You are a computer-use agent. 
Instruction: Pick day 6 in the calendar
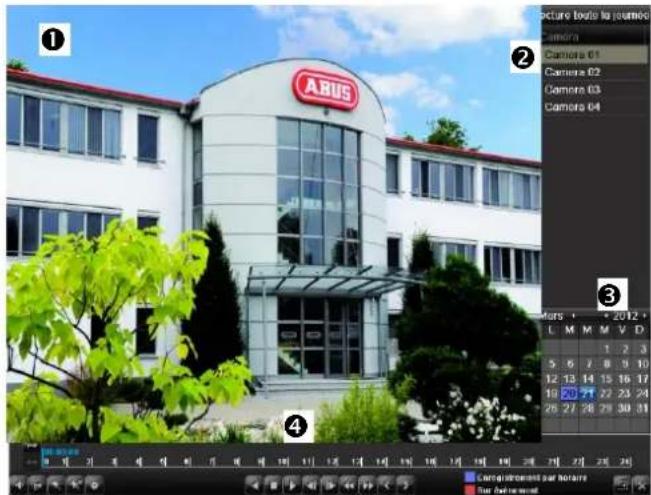[x=570, y=364]
